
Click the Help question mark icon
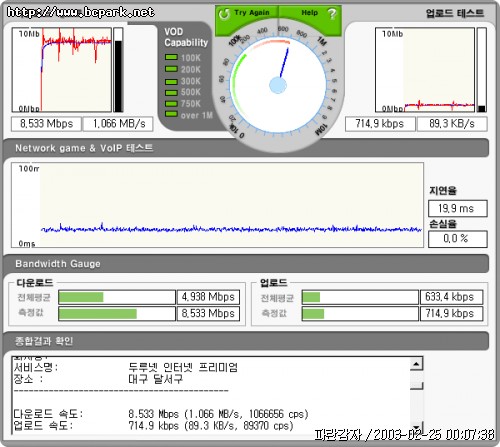pyautogui.click(x=332, y=14)
